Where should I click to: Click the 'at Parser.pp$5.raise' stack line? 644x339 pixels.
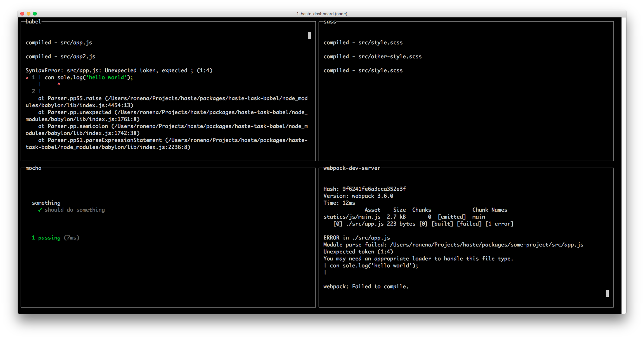[167, 102]
